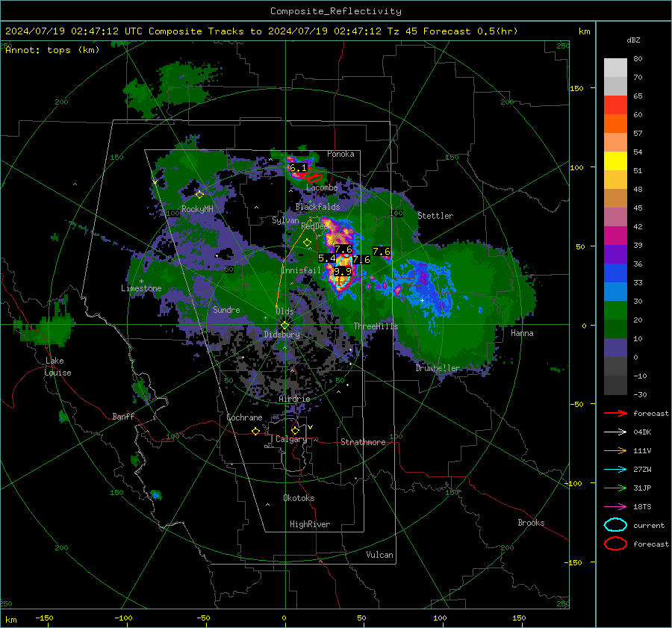
Task: Click yellow diamond marker above Calgary label
Action: 295,430
